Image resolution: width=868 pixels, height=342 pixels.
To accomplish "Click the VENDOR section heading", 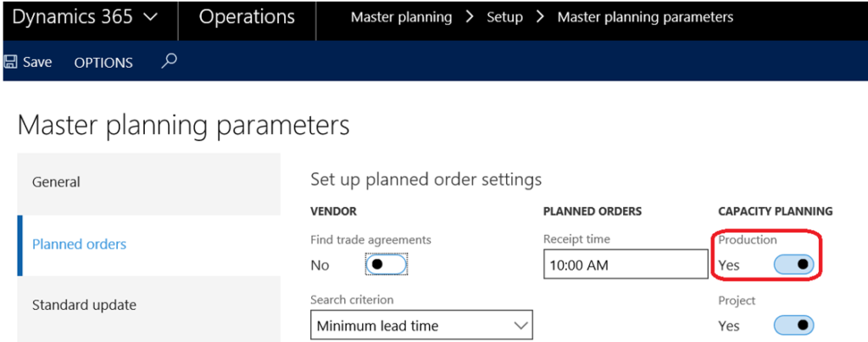I will pyautogui.click(x=333, y=211).
